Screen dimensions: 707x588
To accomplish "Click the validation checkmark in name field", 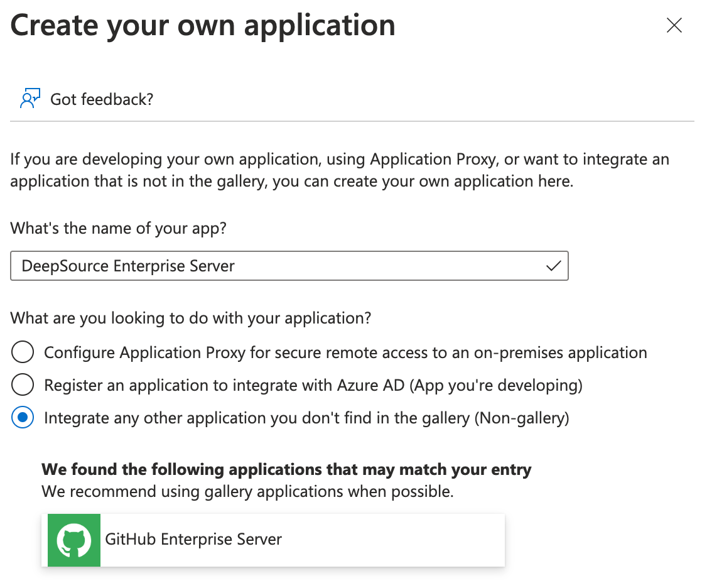I will (553, 266).
